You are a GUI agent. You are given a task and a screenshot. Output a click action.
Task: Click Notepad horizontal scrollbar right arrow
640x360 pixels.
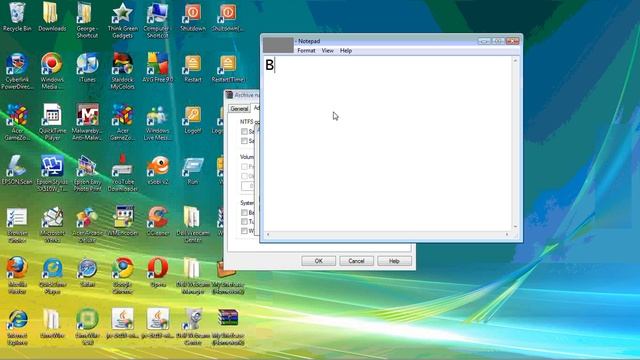tap(507, 234)
